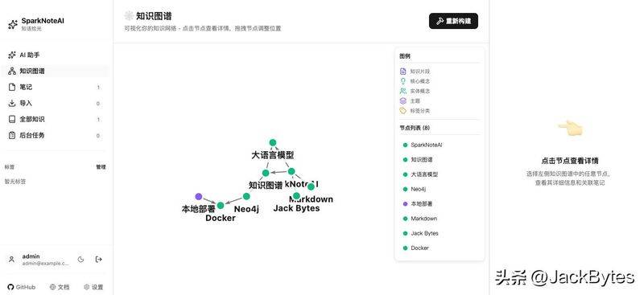Click the Jack Bytes graph node
644x295 pixels.
pyautogui.click(x=296, y=196)
